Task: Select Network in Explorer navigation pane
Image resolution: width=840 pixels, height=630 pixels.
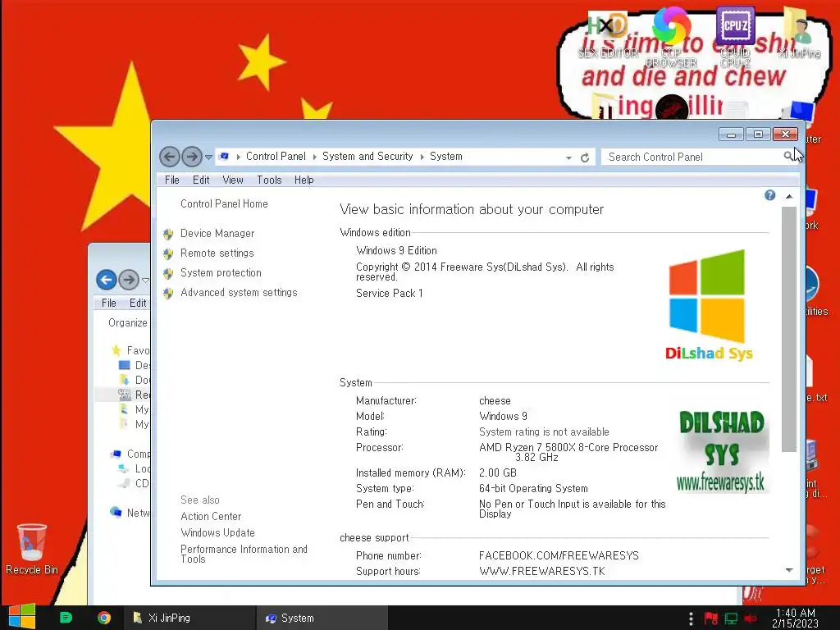Action: point(130,513)
